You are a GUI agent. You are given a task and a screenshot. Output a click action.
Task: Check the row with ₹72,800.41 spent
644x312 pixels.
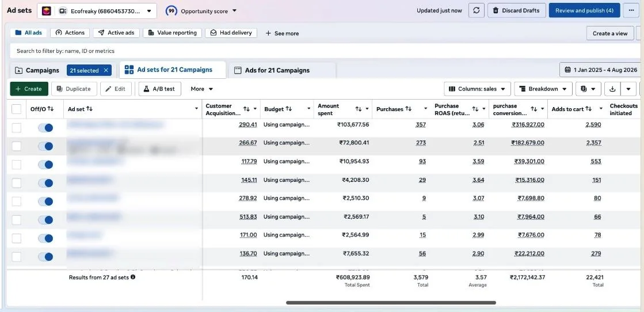click(x=17, y=146)
